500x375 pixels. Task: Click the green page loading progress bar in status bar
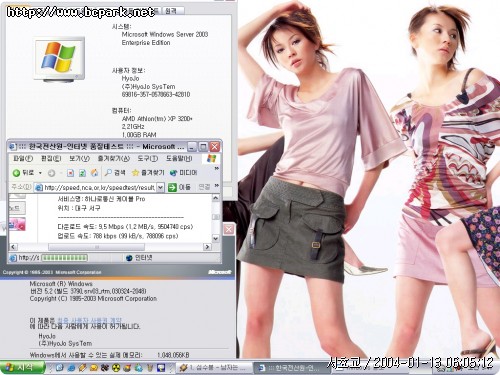[x=64, y=258]
